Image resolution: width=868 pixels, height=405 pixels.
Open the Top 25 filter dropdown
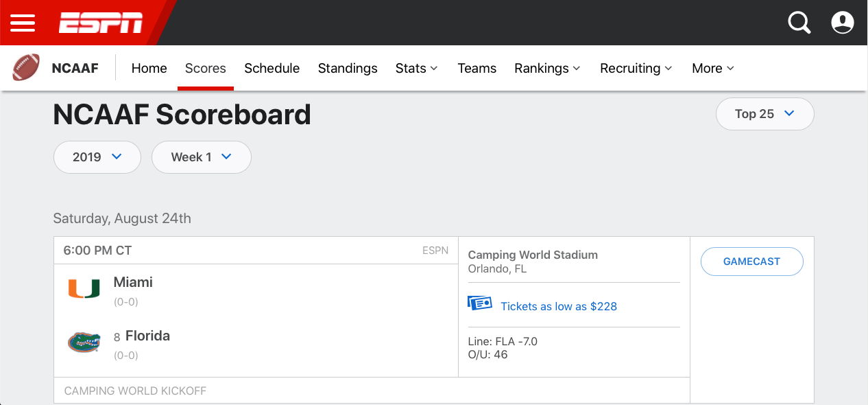[x=764, y=113]
